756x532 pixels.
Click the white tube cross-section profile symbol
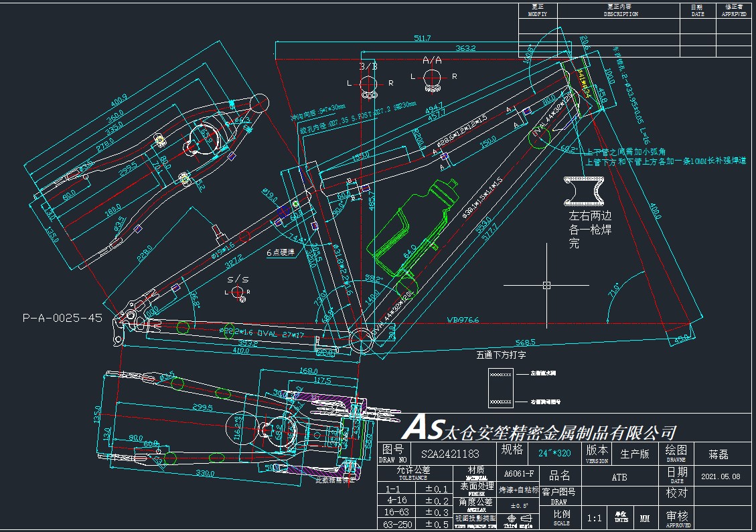tap(583, 191)
